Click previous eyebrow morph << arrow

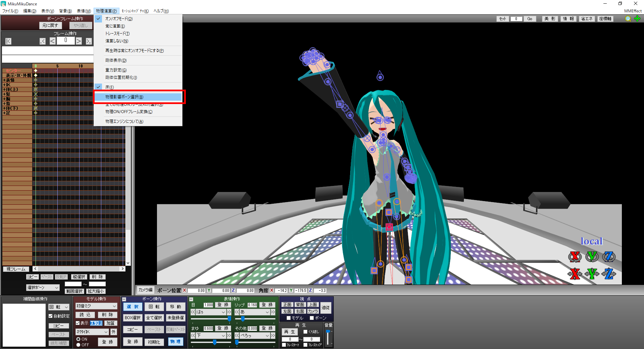[x=193, y=336]
